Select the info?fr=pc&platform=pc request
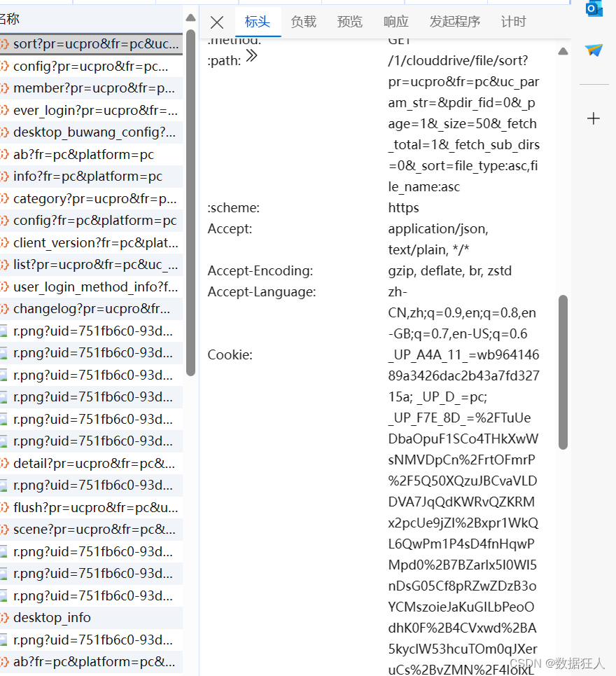This screenshot has height=676, width=616. coord(91,177)
